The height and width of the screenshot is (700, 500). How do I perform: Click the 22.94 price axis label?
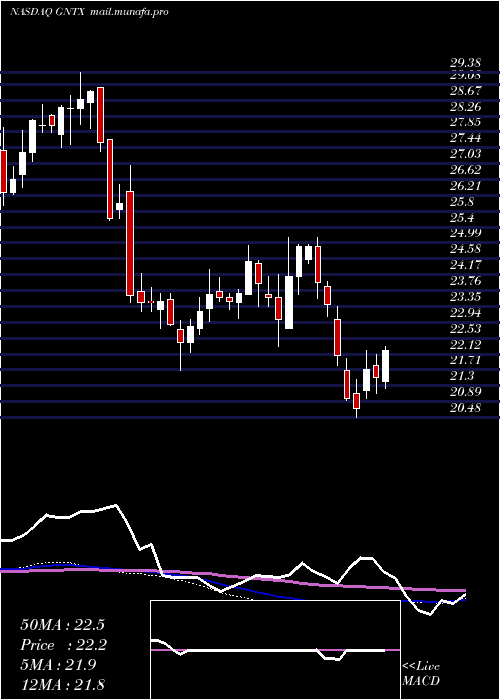pyautogui.click(x=467, y=313)
